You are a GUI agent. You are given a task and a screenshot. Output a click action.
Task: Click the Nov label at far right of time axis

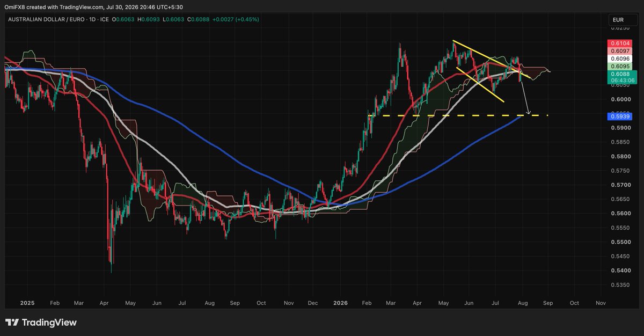[x=601, y=303]
